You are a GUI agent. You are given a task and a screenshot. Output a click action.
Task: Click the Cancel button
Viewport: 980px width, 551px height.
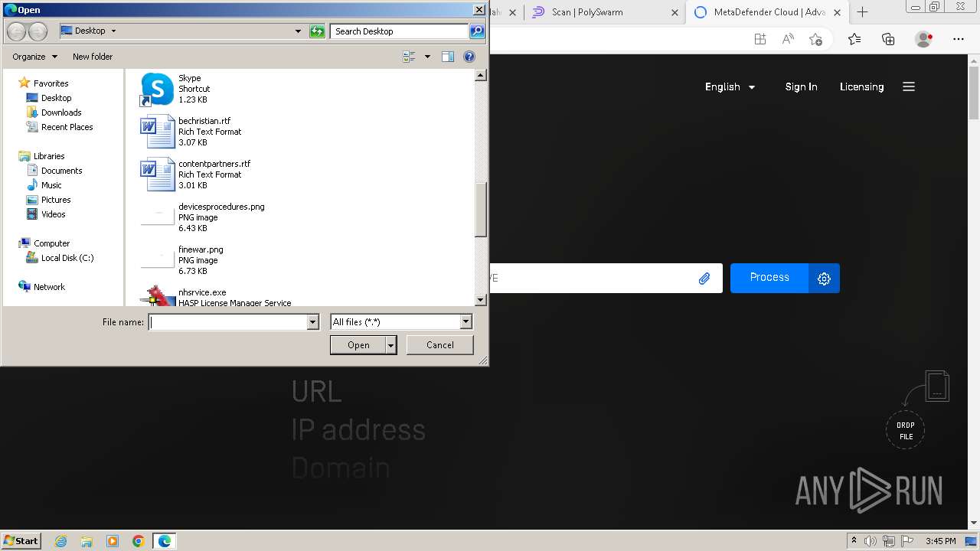coord(440,345)
